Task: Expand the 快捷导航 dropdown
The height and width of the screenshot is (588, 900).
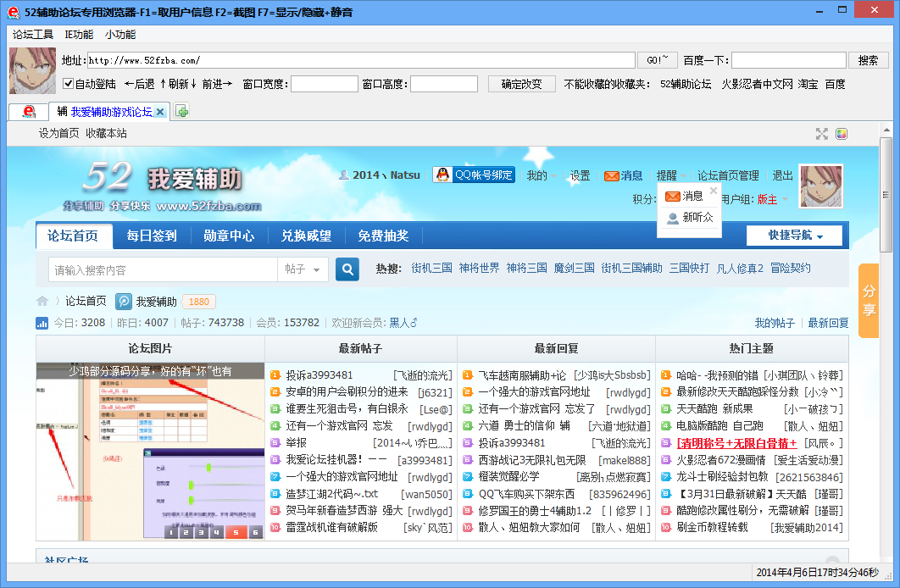Action: click(x=794, y=236)
